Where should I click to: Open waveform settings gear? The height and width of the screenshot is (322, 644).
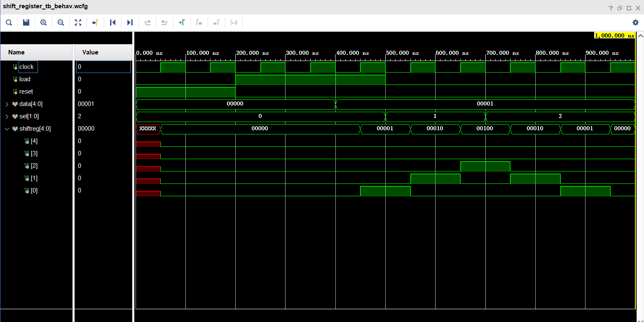(635, 23)
